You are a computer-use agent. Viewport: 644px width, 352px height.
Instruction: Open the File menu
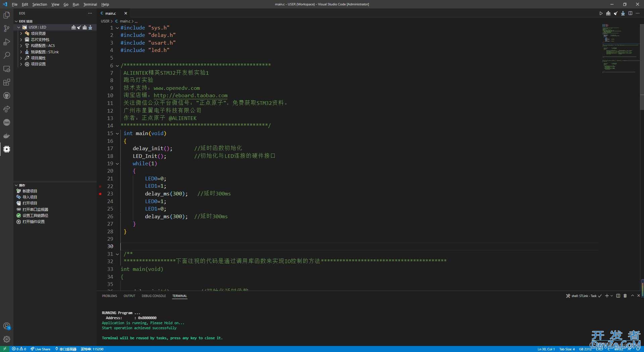tap(15, 4)
